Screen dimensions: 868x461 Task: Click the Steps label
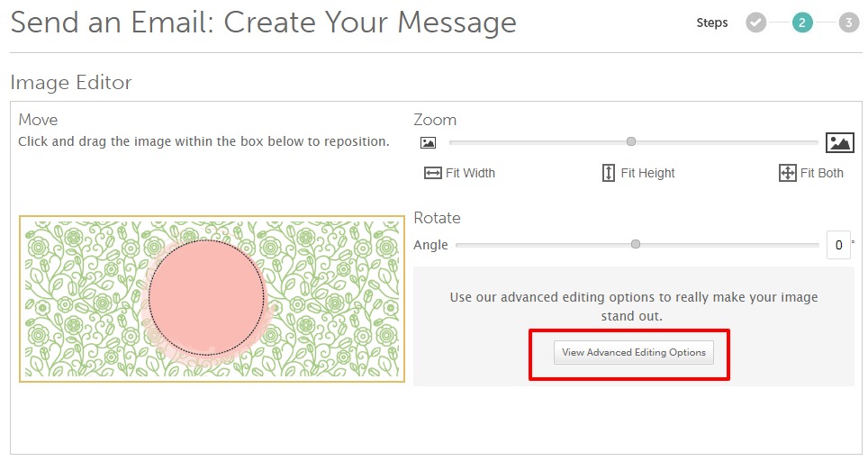[712, 23]
